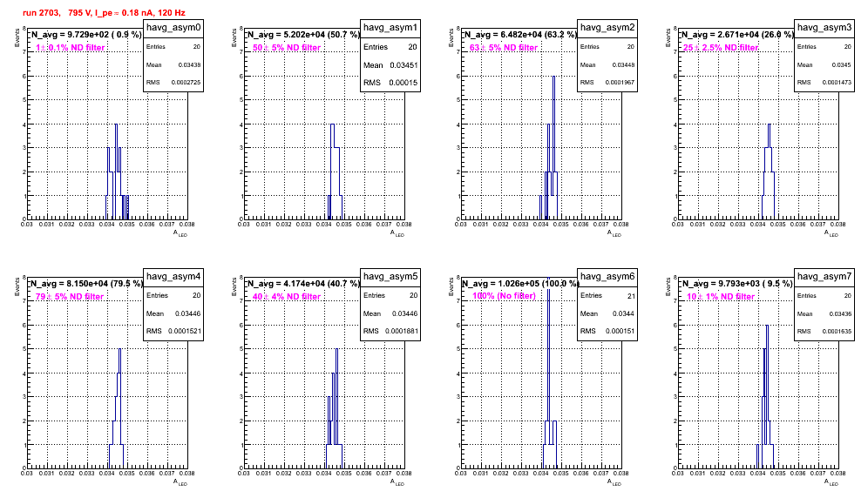Select the havg_asym1 stats box title

(x=390, y=28)
